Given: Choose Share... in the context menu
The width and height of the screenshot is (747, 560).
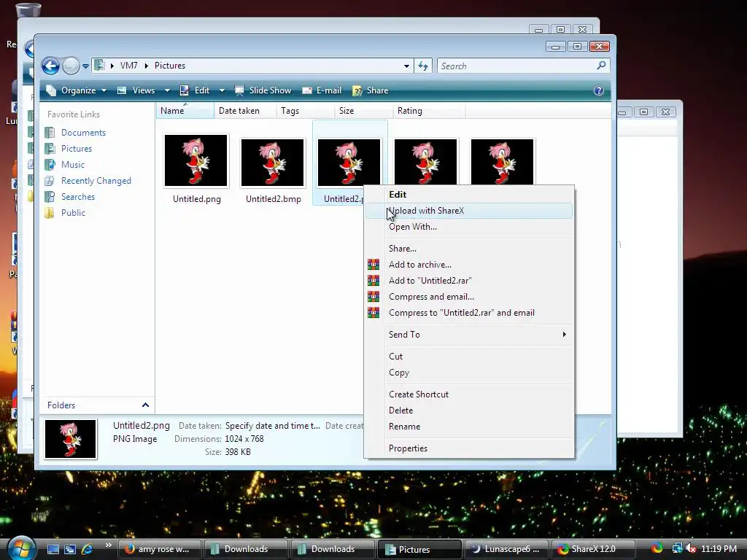Looking at the screenshot, I should (x=469, y=249).
